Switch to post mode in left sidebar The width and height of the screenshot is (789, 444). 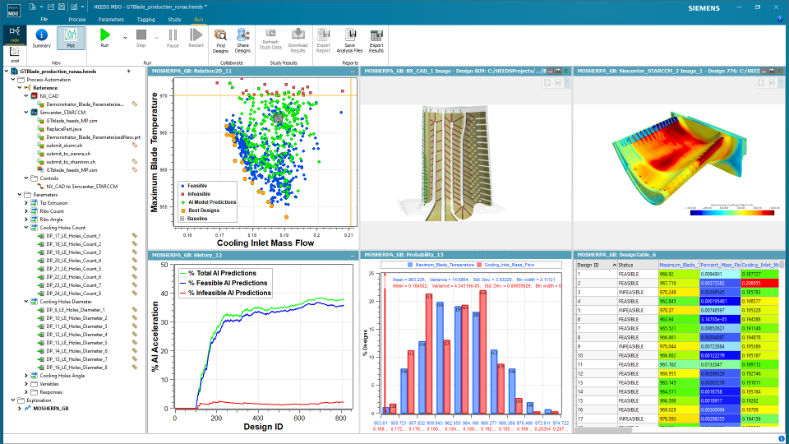14,55
